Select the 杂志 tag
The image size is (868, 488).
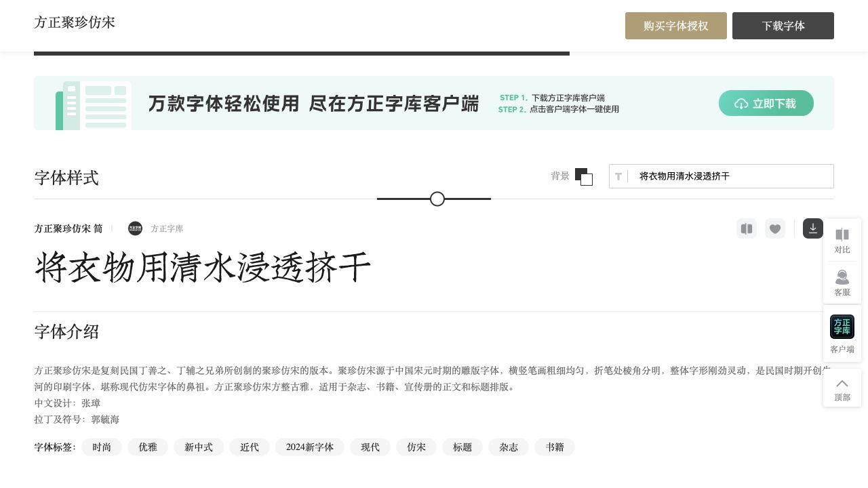(509, 447)
